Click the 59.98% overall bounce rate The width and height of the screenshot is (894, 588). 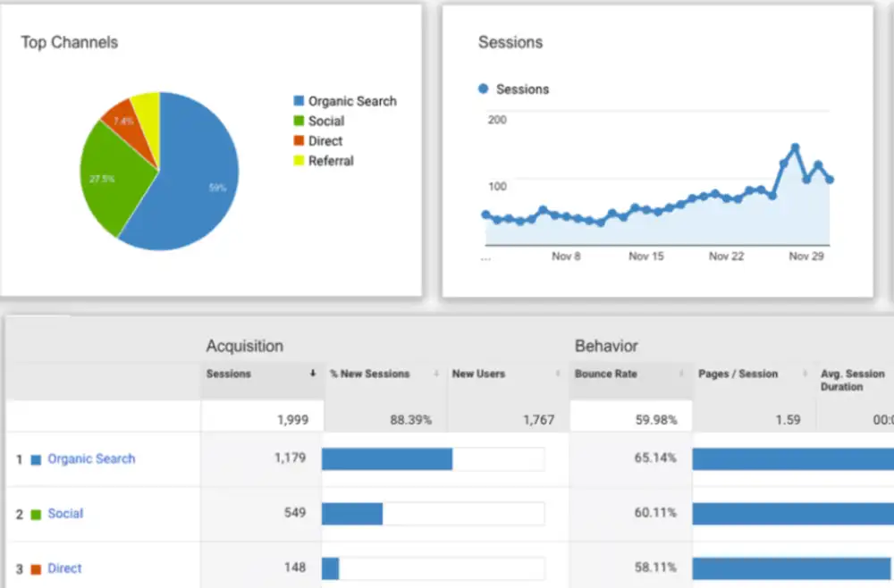[x=656, y=420]
